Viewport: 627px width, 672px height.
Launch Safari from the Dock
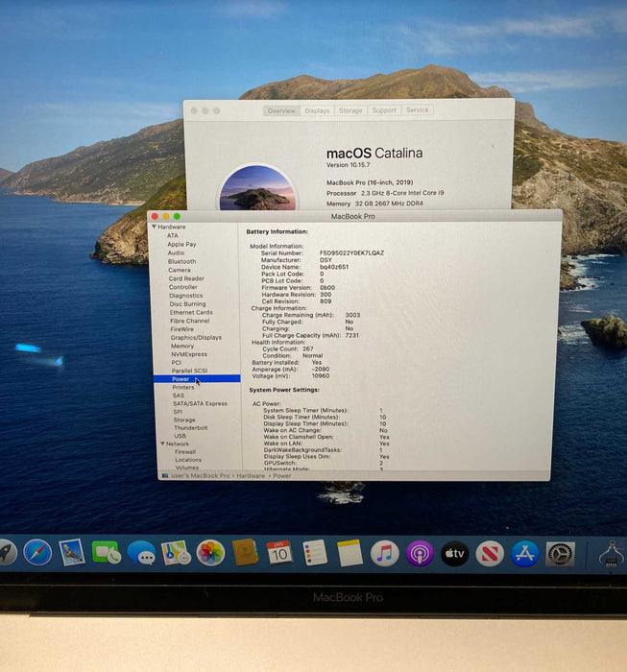(x=37, y=552)
